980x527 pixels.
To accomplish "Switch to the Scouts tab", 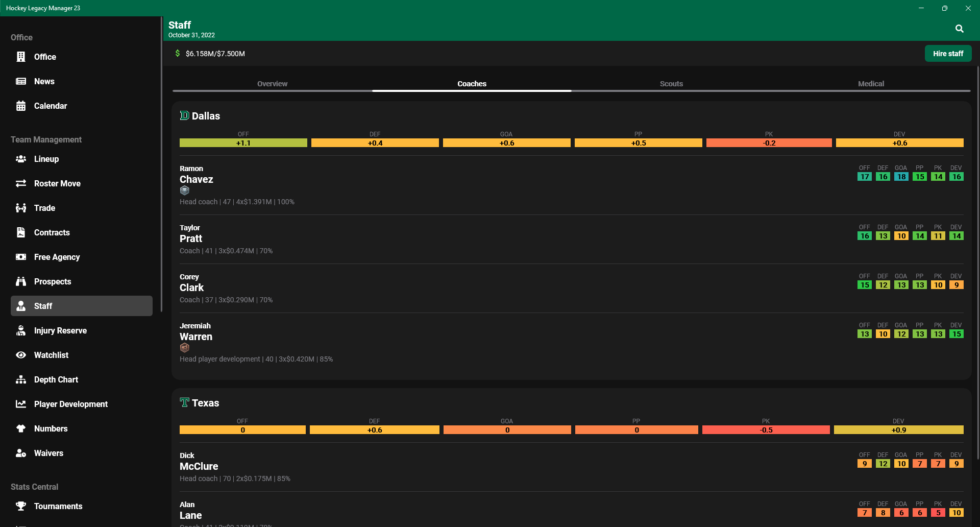I will click(x=671, y=84).
